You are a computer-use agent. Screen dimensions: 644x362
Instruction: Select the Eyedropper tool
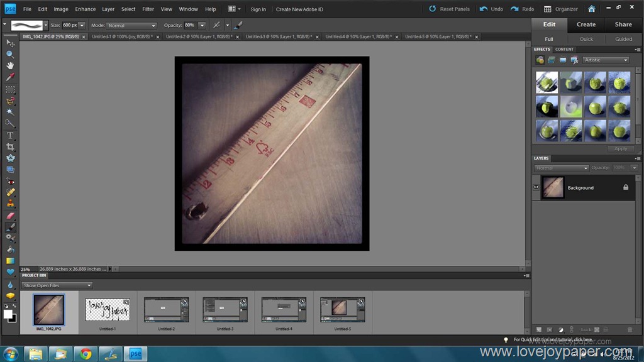pyautogui.click(x=10, y=77)
